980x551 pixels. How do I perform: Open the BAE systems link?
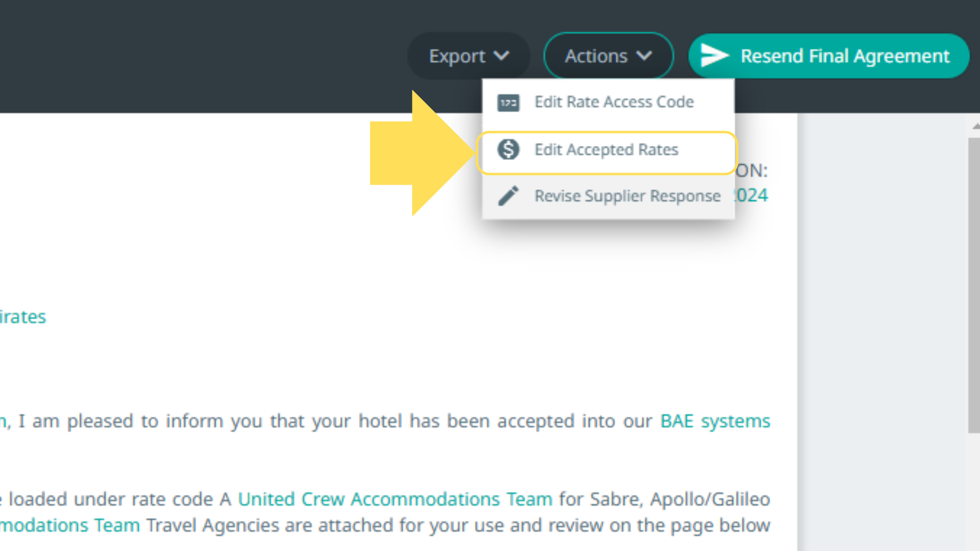[x=715, y=421]
